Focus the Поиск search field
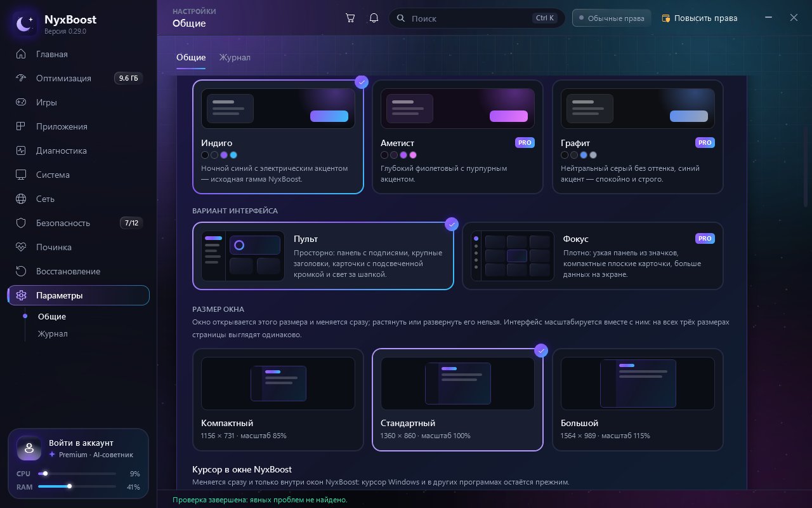The image size is (812, 508). coord(476,18)
